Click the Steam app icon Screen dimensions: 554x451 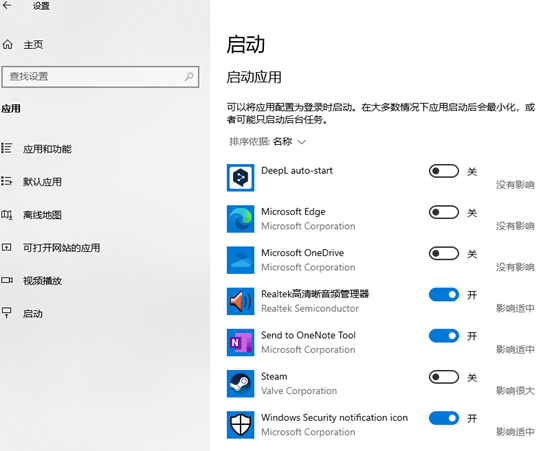[x=240, y=383]
